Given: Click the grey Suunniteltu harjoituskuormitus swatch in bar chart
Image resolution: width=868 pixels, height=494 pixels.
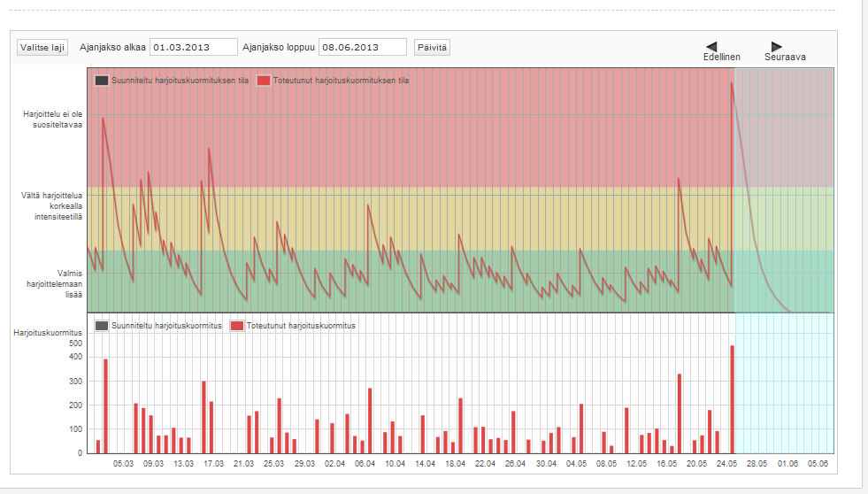Looking at the screenshot, I should [x=102, y=326].
